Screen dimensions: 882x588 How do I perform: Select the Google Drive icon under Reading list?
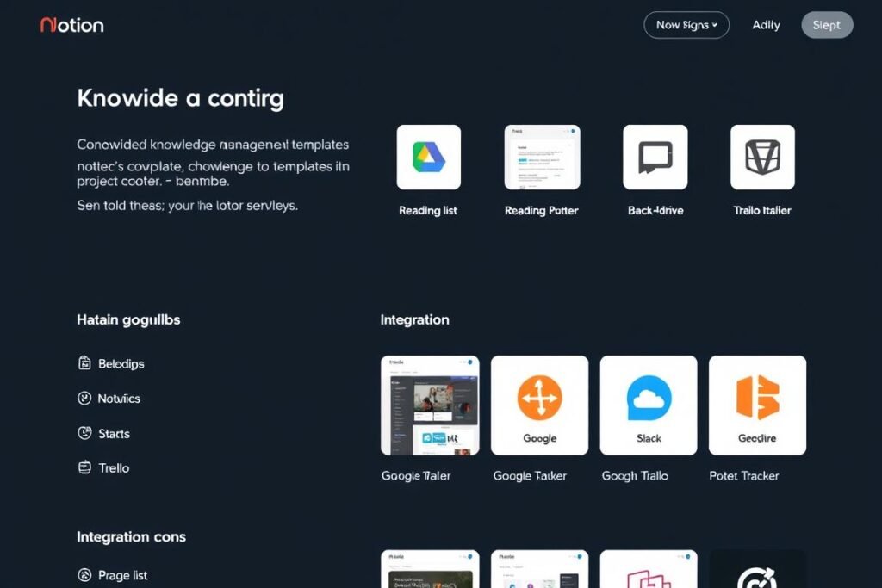pyautogui.click(x=428, y=156)
